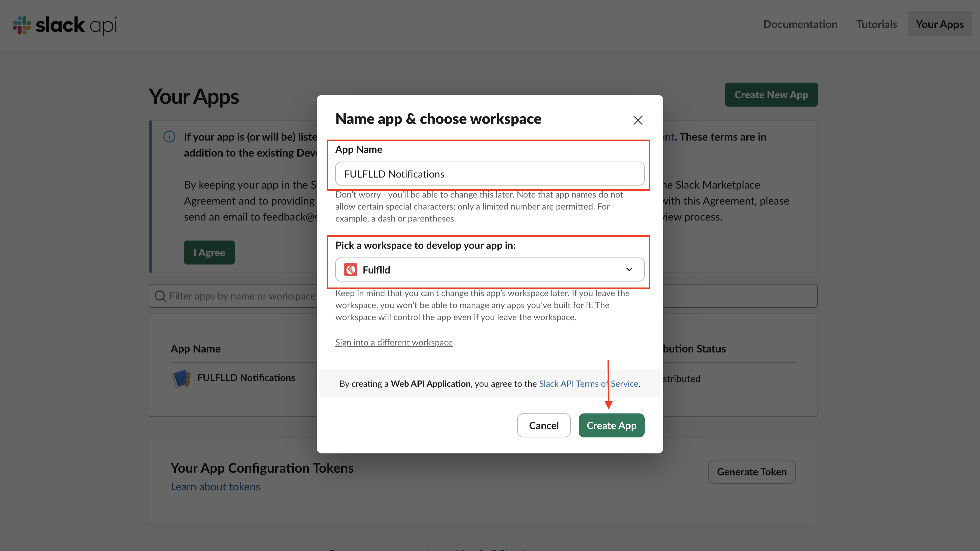Click the search magnifier icon in filter box
The height and width of the screenshot is (551, 980).
[x=160, y=296]
